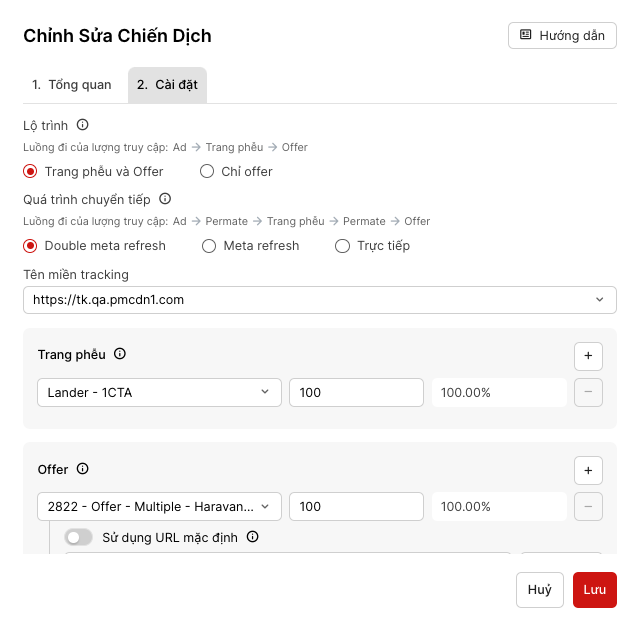The image size is (640, 629).
Task: Switch to the Tổng quan tab
Action: click(x=72, y=85)
